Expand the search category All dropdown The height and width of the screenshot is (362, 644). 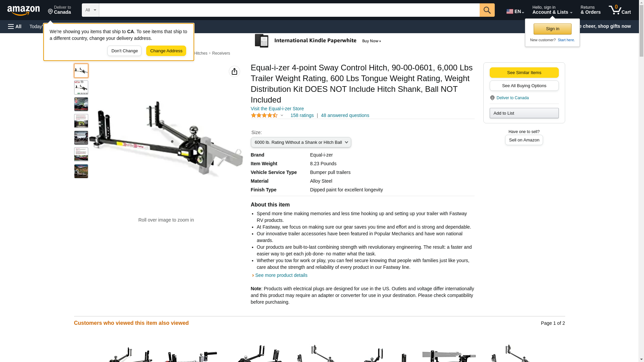91,10
